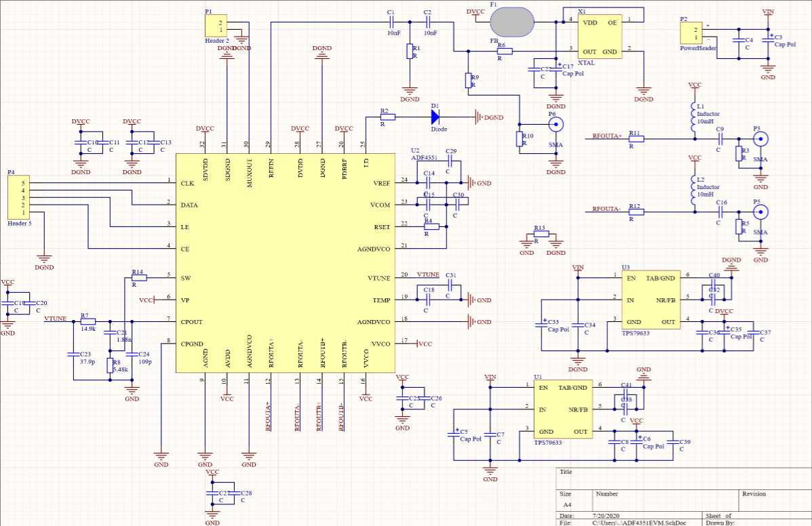This screenshot has height=526, width=812.
Task: Click the CLK pin label
Action: tap(187, 183)
